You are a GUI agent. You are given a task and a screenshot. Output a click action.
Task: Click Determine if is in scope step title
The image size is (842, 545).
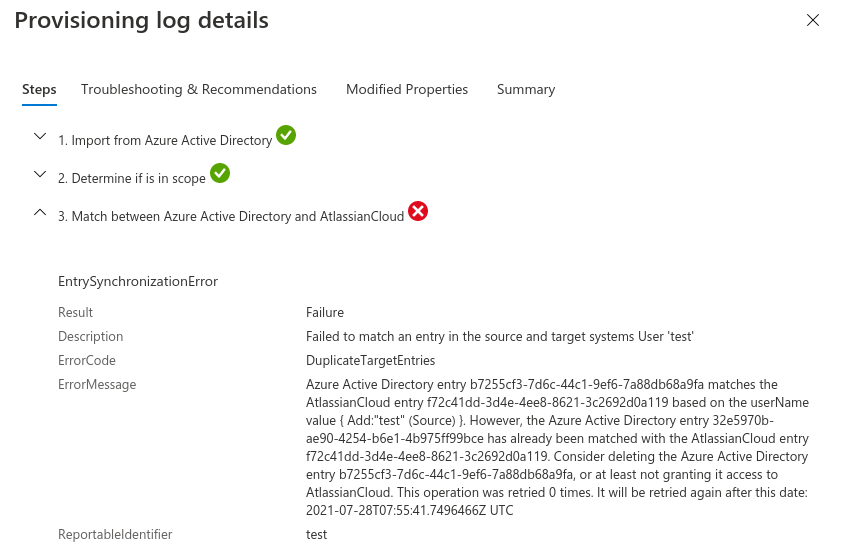[132, 179]
